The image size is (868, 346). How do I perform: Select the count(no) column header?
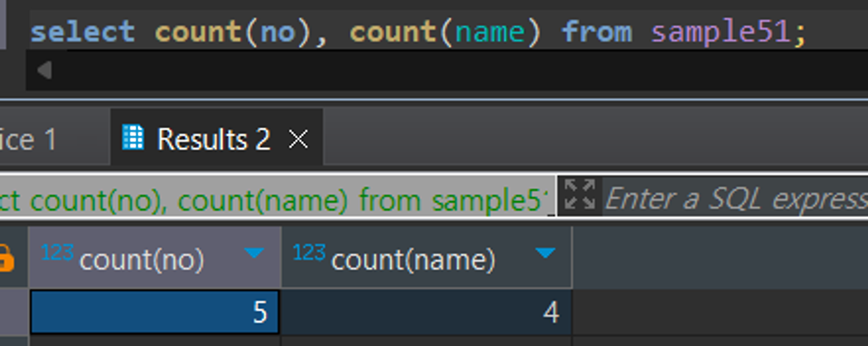tap(155, 257)
